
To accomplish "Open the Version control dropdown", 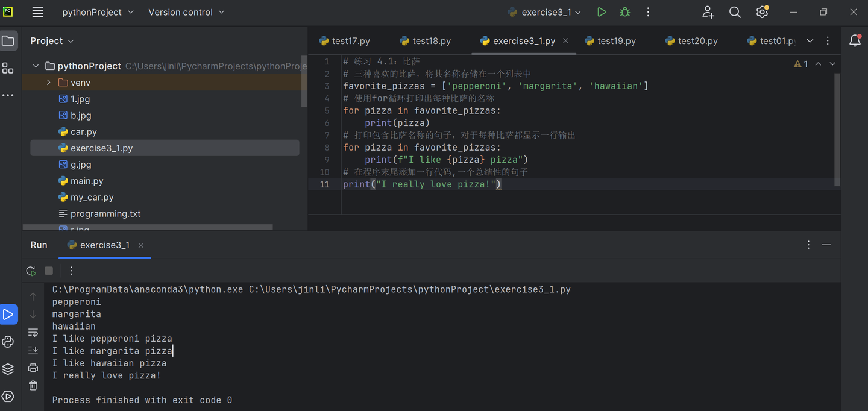I will 186,12.
